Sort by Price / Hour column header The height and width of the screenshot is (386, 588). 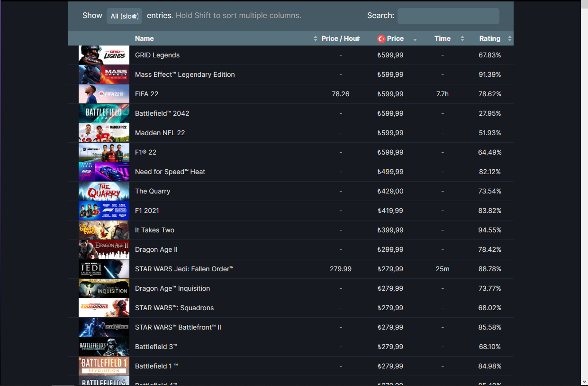tap(340, 38)
